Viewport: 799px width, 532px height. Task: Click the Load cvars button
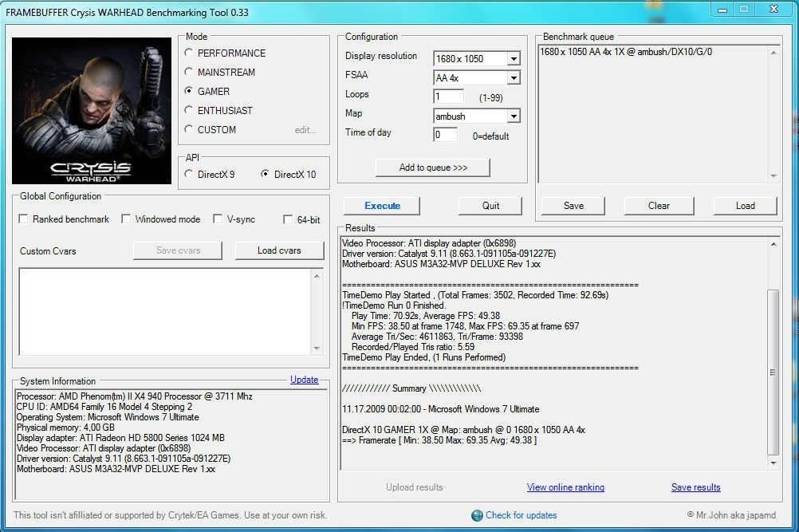pos(279,250)
